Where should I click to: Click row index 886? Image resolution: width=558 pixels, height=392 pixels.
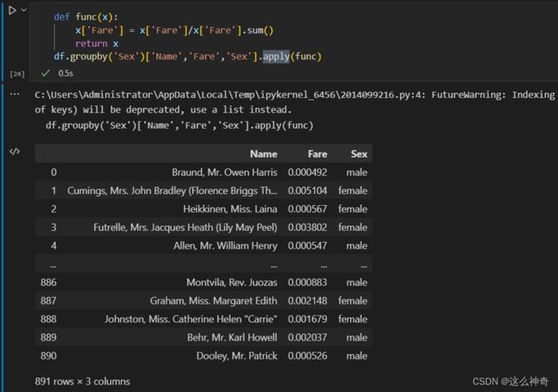tap(48, 282)
